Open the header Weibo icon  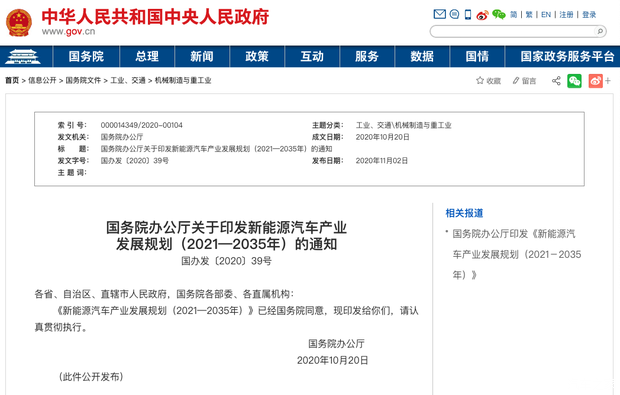click(x=482, y=15)
